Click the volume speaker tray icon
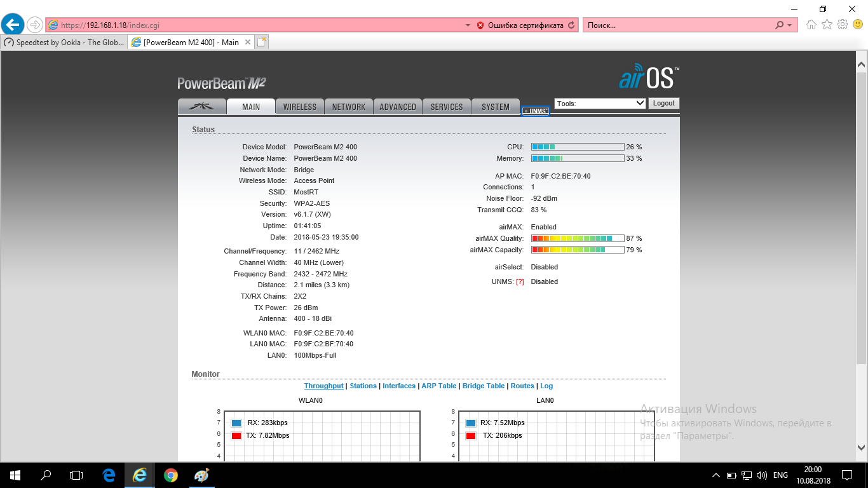The width and height of the screenshot is (868, 488). (761, 475)
